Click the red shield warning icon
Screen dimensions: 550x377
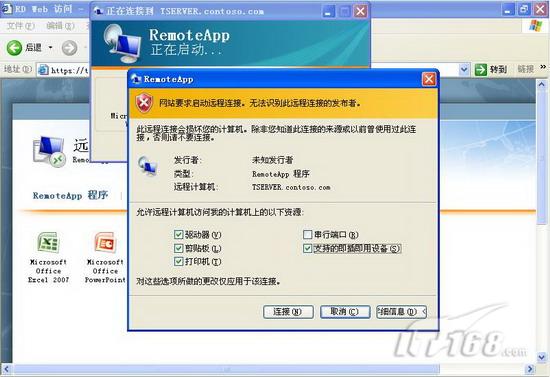coord(144,103)
